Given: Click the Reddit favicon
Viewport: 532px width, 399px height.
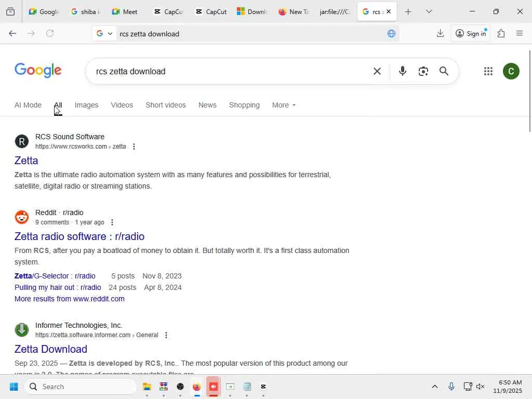Looking at the screenshot, I should point(22,217).
